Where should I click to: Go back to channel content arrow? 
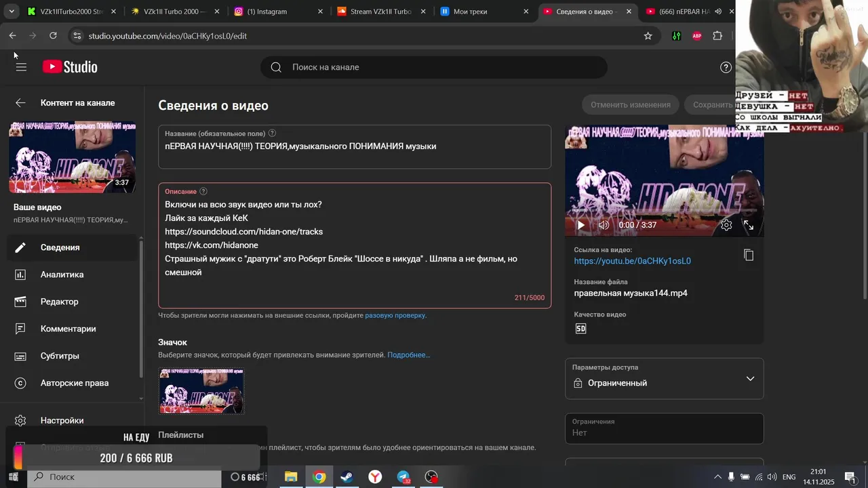[20, 103]
